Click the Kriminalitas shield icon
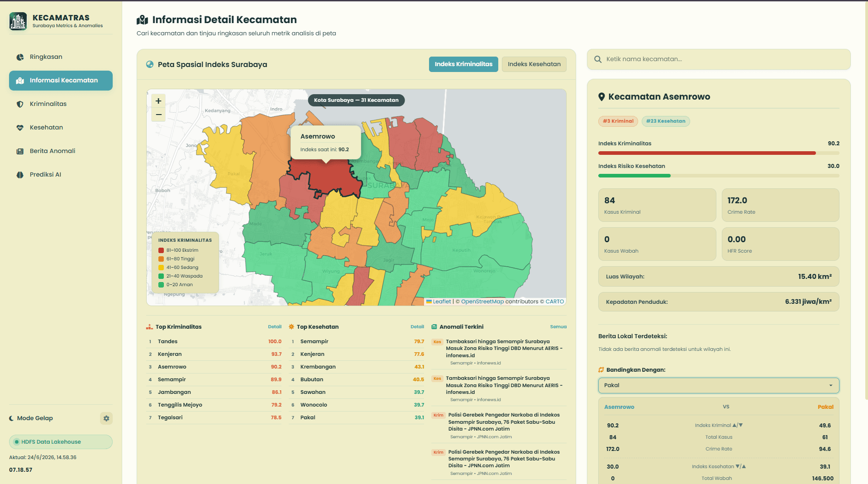The image size is (868, 484). coord(20,104)
